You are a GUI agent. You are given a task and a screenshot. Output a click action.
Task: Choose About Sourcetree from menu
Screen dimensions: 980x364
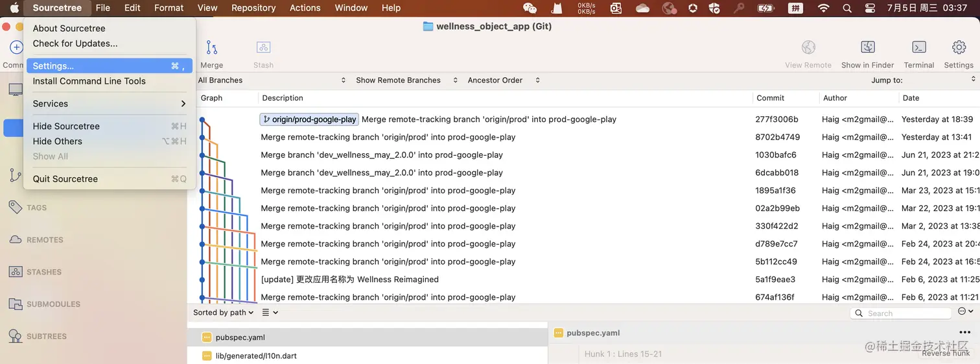click(x=109, y=29)
